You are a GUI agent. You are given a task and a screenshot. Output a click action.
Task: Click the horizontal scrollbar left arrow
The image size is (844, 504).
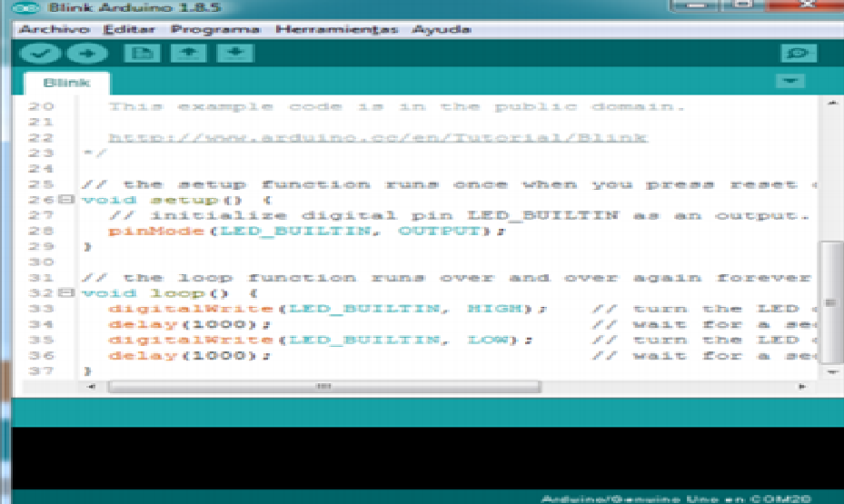tap(91, 386)
